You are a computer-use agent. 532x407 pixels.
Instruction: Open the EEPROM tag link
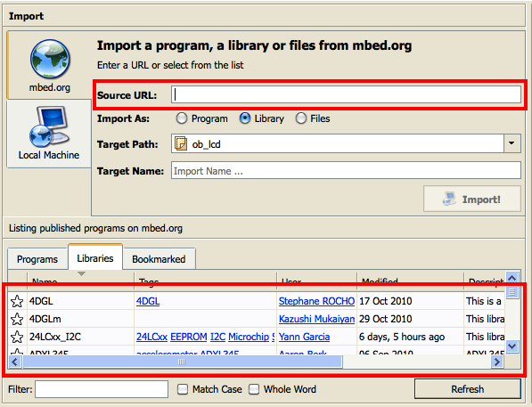pyautogui.click(x=189, y=337)
